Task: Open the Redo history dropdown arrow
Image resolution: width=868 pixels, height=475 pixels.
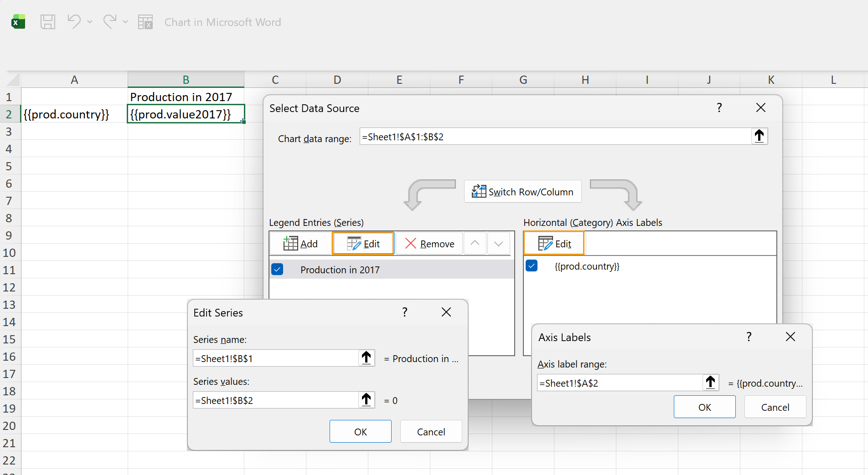Action: [x=125, y=22]
